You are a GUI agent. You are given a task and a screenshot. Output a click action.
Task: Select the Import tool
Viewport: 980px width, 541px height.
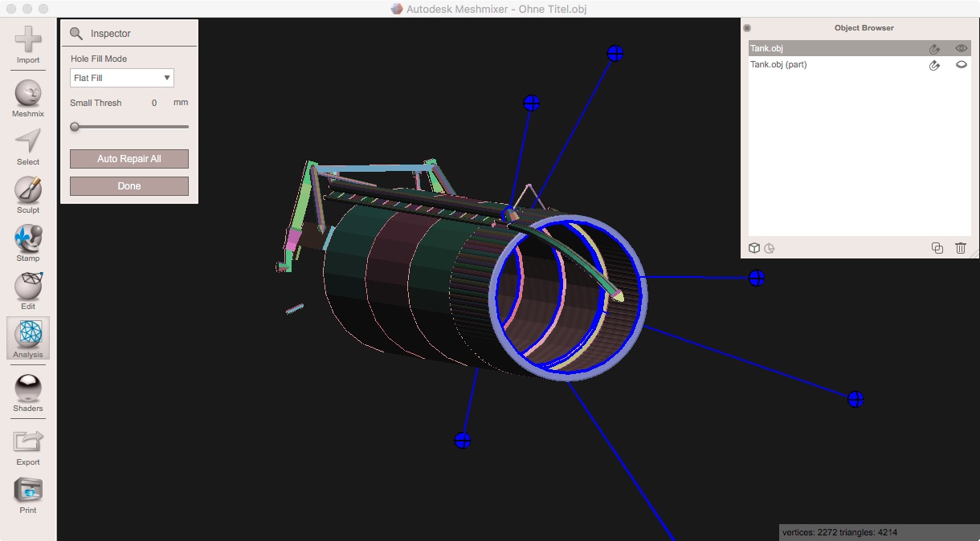point(27,40)
